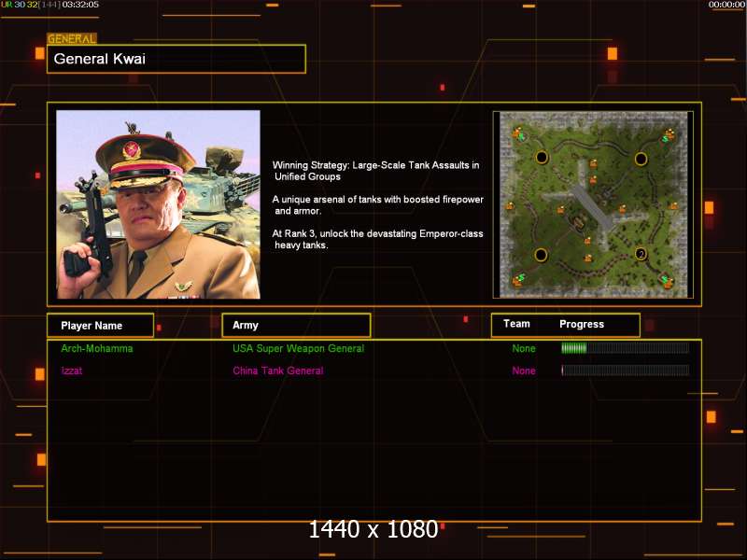Screen dimensions: 747x560
Task: Click the Army column header
Action: coord(296,325)
